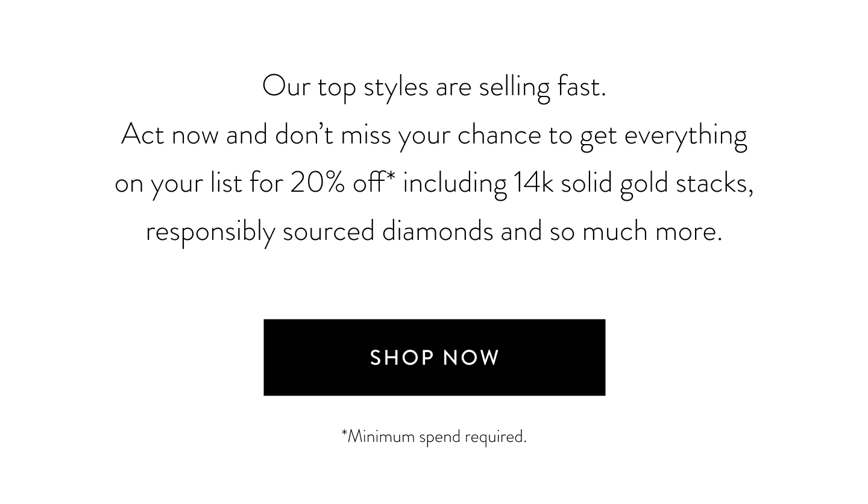Click the word "including" in the third line

click(454, 184)
